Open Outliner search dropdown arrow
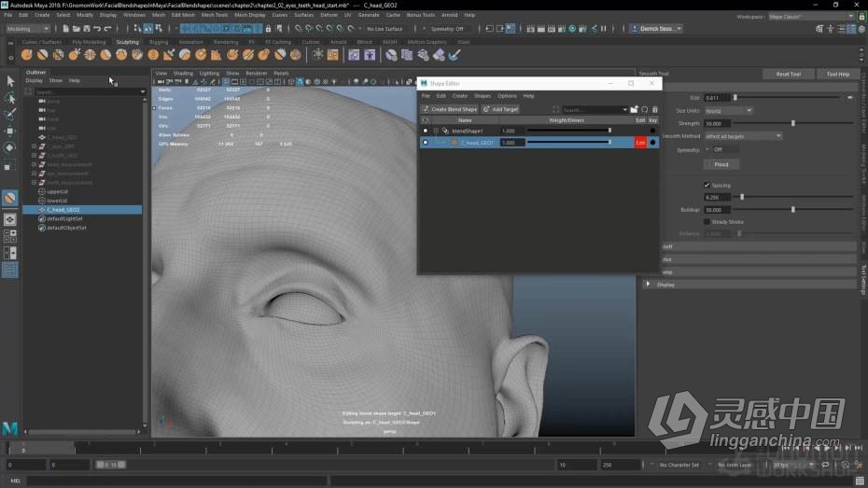This screenshot has width=868, height=488. [x=142, y=91]
